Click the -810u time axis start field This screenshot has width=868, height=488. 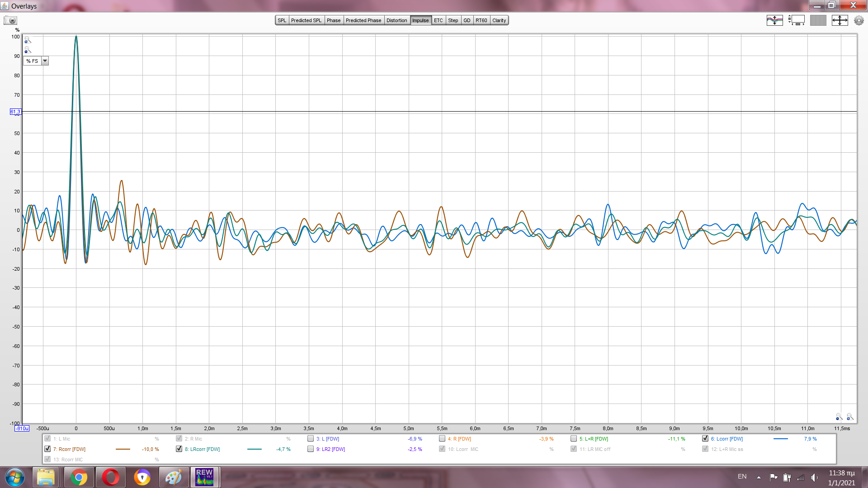(22, 428)
